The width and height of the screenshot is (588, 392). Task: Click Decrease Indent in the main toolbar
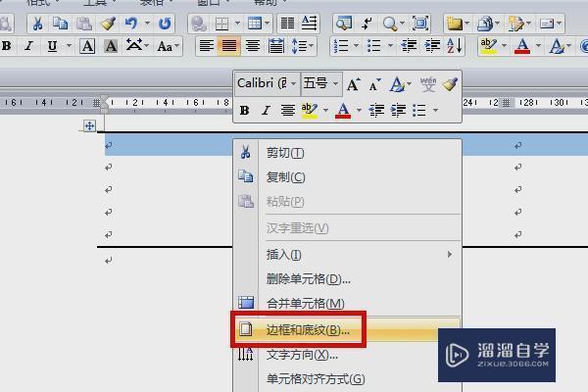(x=409, y=46)
